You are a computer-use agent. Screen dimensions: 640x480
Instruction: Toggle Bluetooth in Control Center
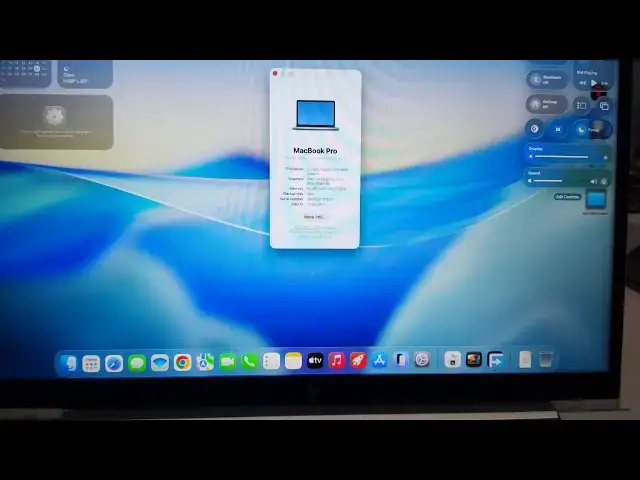(x=547, y=80)
